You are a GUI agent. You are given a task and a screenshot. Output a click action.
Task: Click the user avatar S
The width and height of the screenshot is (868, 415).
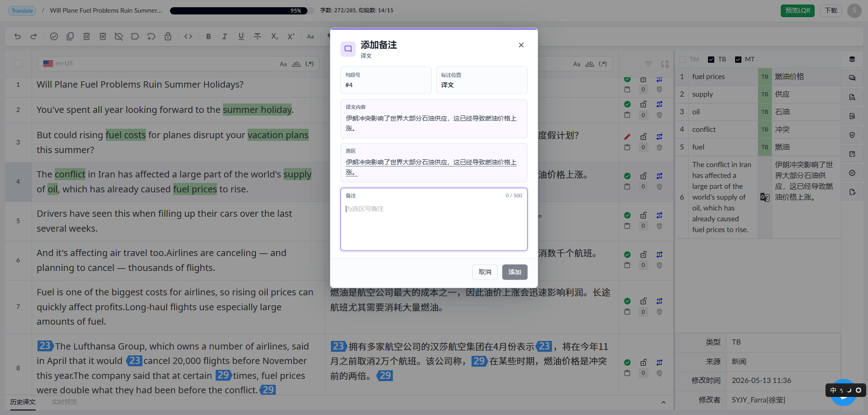pos(854,10)
